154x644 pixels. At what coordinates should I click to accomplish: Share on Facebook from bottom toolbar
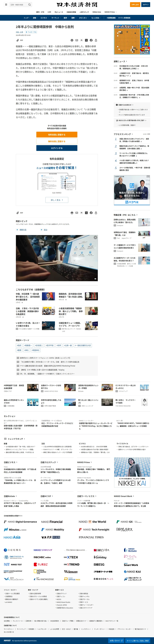point(91,213)
